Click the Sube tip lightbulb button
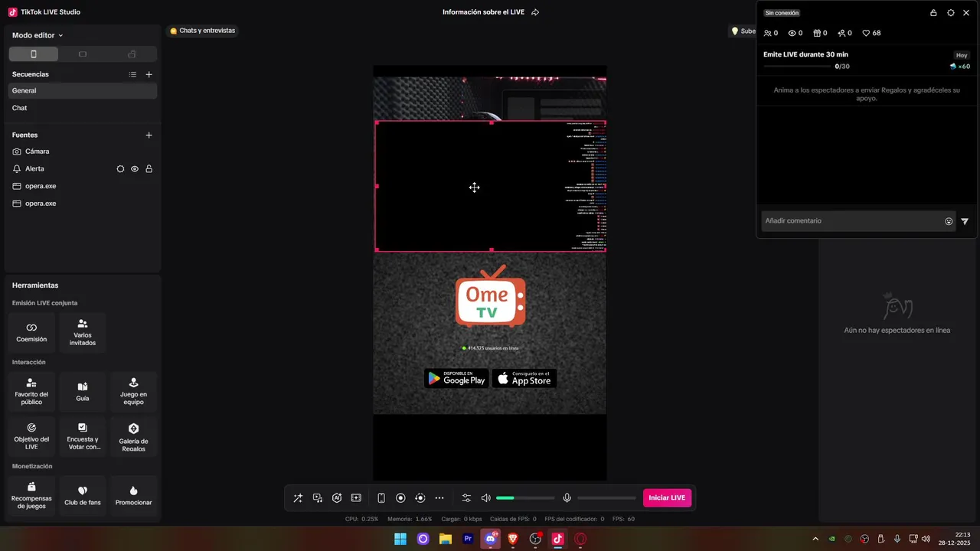The width and height of the screenshot is (980, 551). click(743, 31)
